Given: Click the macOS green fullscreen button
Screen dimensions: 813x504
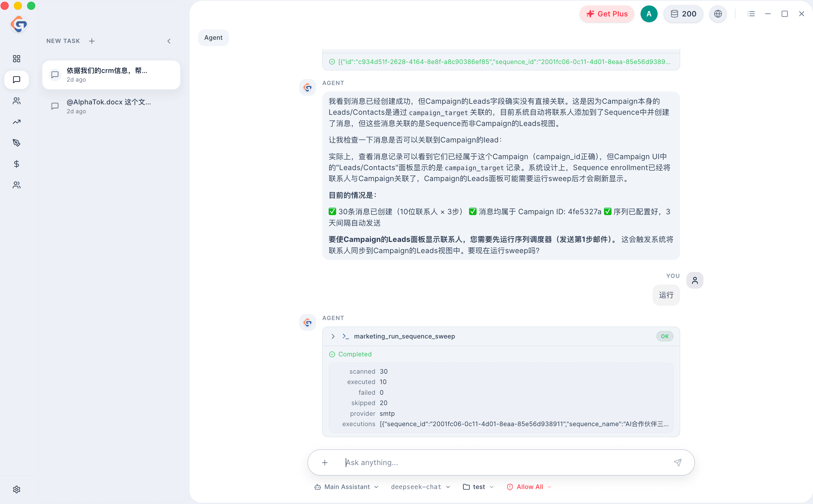Looking at the screenshot, I should 31,6.
